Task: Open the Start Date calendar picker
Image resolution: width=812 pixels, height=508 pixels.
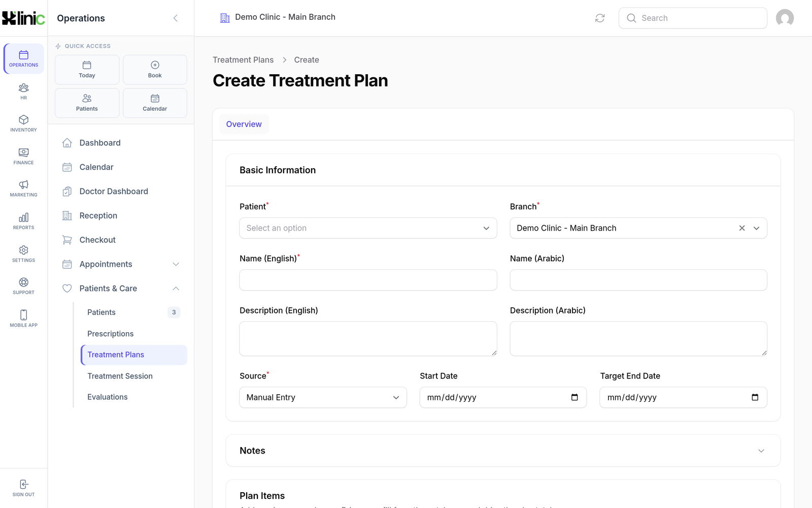Action: [574, 397]
